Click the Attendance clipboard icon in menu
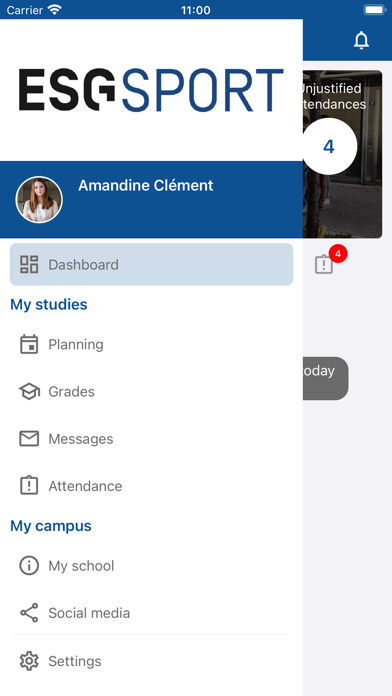 click(x=29, y=486)
